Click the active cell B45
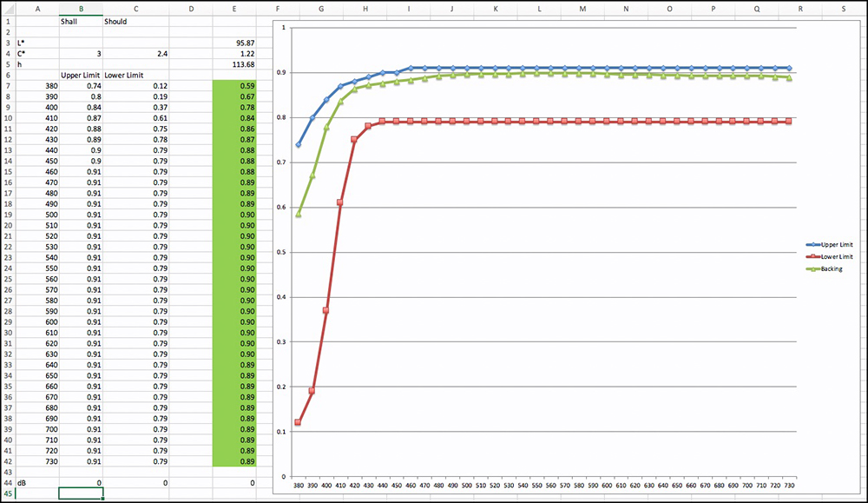This screenshot has width=868, height=503. (x=81, y=493)
